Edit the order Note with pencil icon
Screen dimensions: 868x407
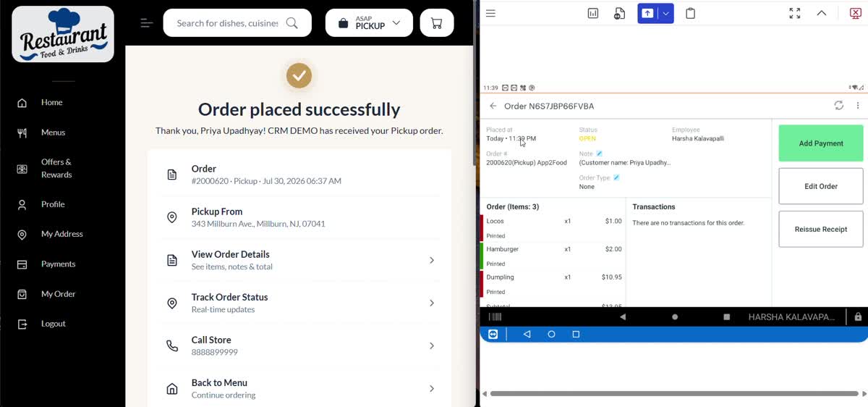coord(599,154)
